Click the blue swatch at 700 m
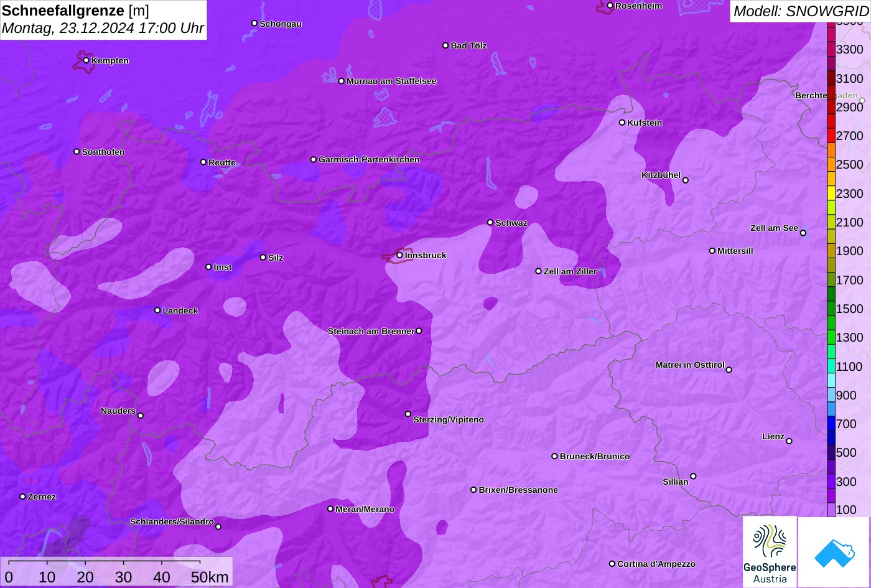 (831, 424)
